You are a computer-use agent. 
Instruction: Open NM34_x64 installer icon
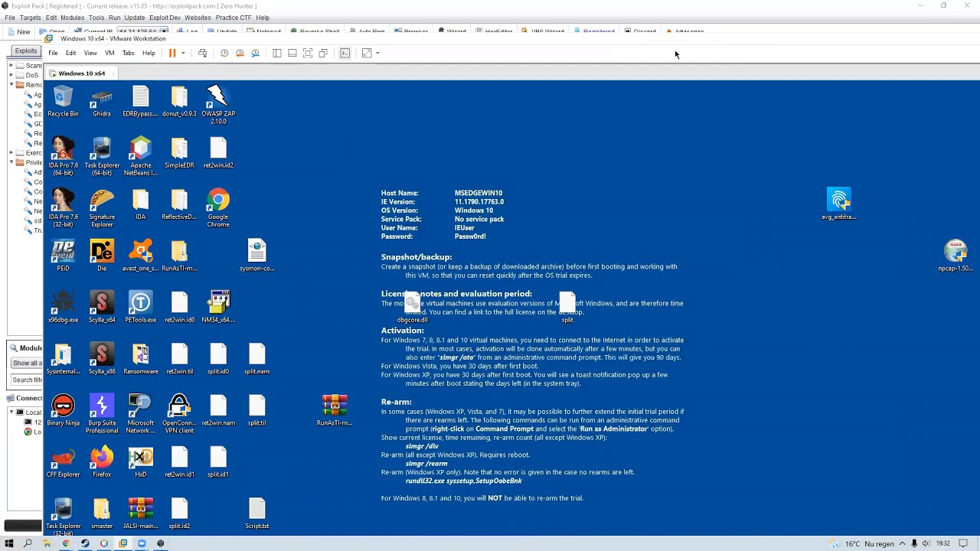point(218,307)
